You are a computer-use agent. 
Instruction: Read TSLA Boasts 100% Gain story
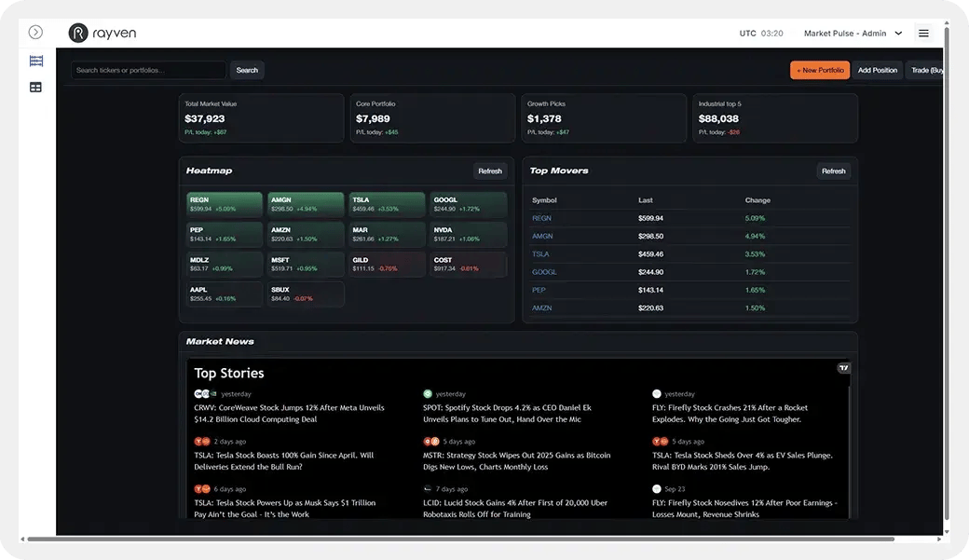point(283,461)
